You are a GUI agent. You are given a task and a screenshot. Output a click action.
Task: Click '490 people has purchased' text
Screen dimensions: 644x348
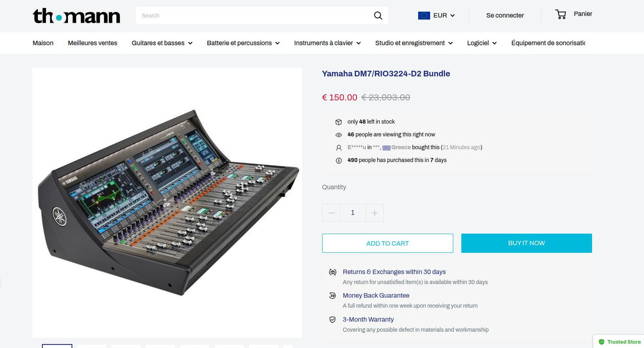397,161
